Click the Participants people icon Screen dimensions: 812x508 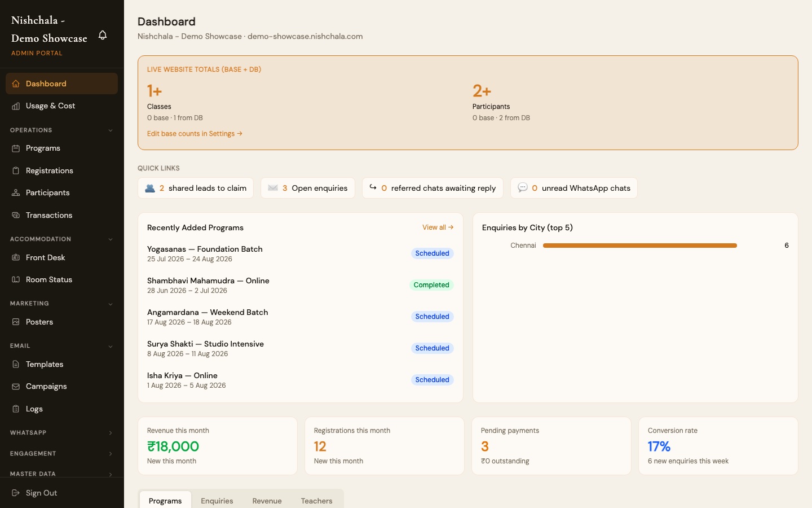click(16, 193)
